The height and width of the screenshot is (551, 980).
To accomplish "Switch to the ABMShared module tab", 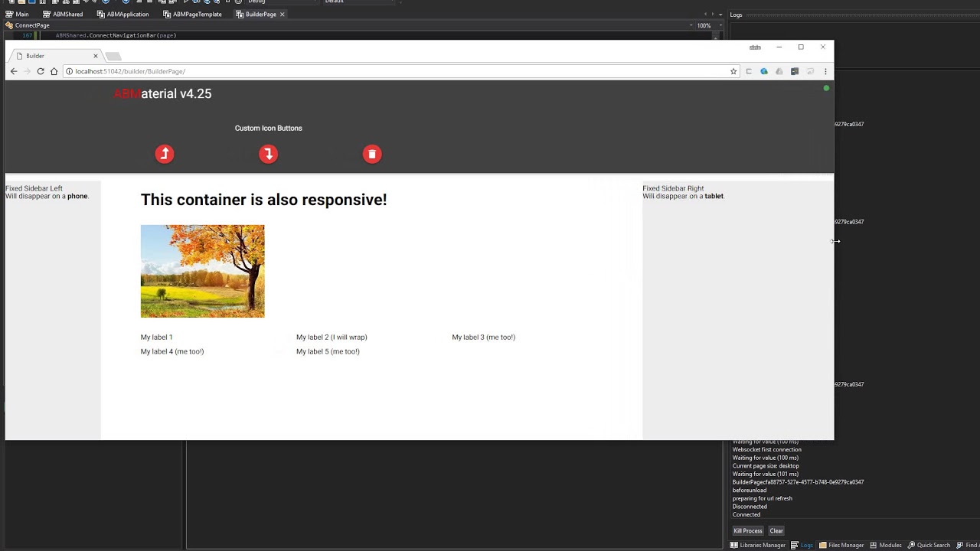I will point(63,14).
